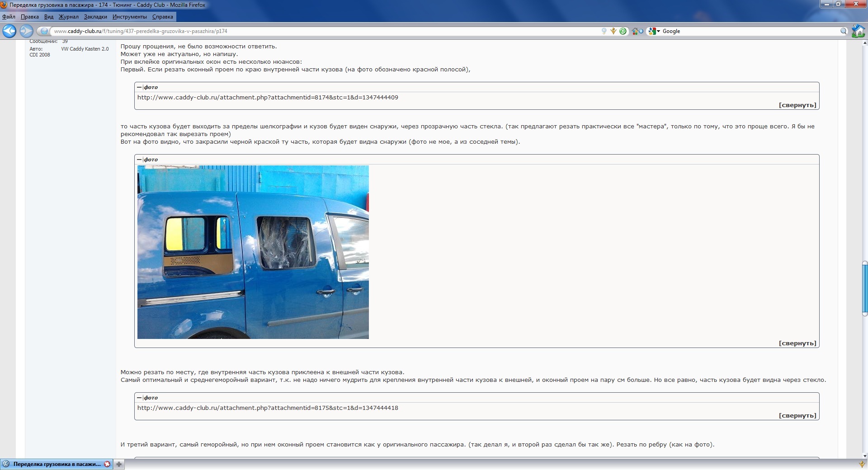The height and width of the screenshot is (470, 868).
Task: Collapse third фото spoiler via minus toggle
Action: pyautogui.click(x=139, y=398)
